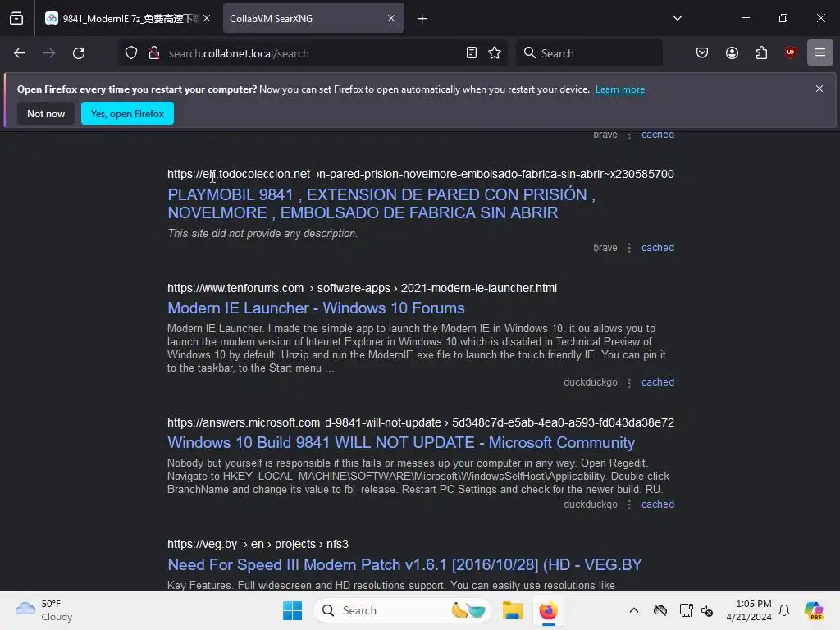Open Need For Speed III Modern Patch result
The image size is (840, 630).
404,564
